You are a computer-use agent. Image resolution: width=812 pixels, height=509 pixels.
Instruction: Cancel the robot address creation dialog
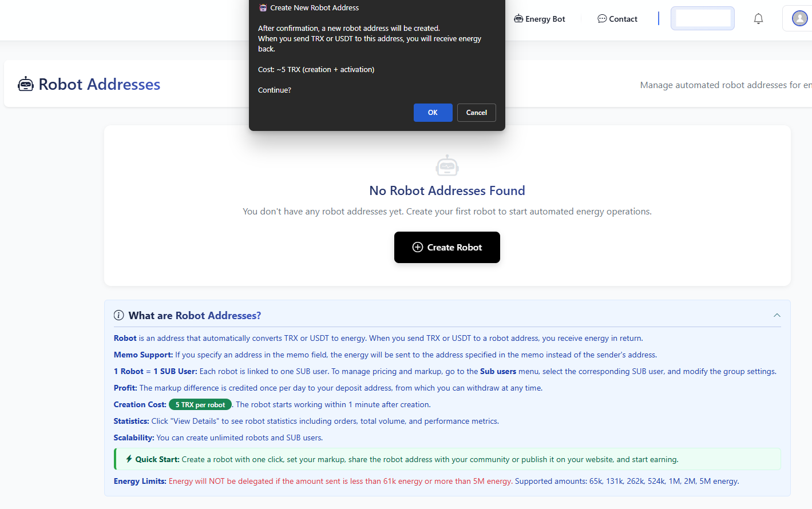[476, 113]
